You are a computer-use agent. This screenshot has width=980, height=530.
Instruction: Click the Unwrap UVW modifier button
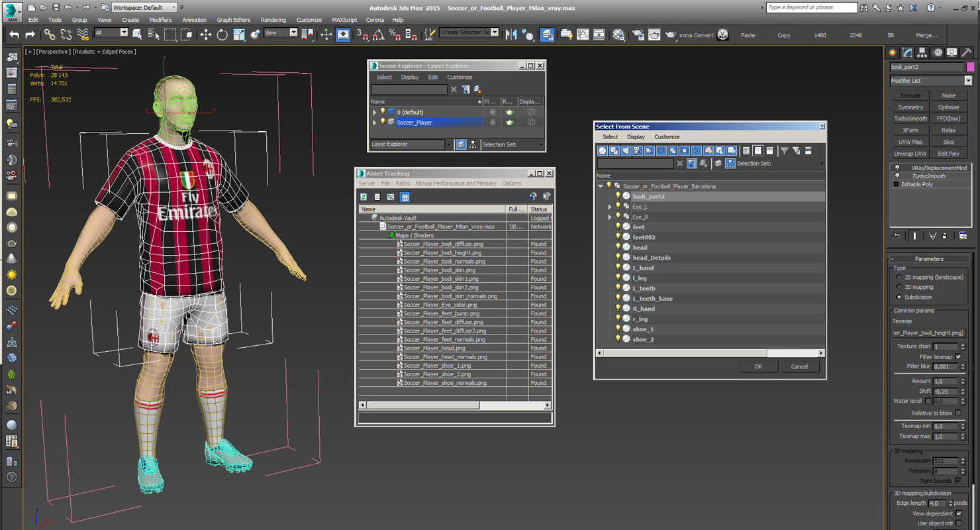910,154
